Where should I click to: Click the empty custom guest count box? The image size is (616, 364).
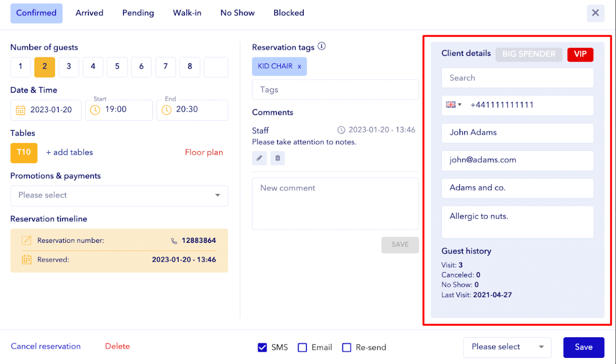(x=216, y=67)
